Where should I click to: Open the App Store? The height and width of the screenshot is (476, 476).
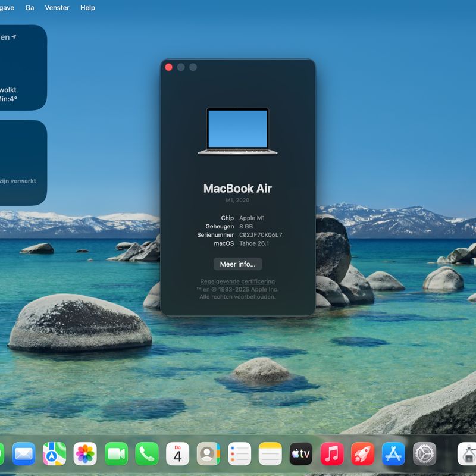click(x=393, y=454)
